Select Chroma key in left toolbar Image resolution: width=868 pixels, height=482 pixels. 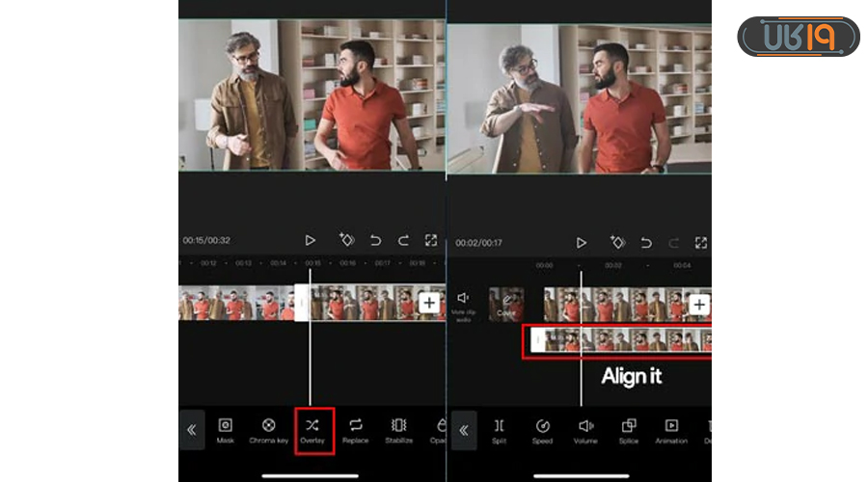pos(268,431)
